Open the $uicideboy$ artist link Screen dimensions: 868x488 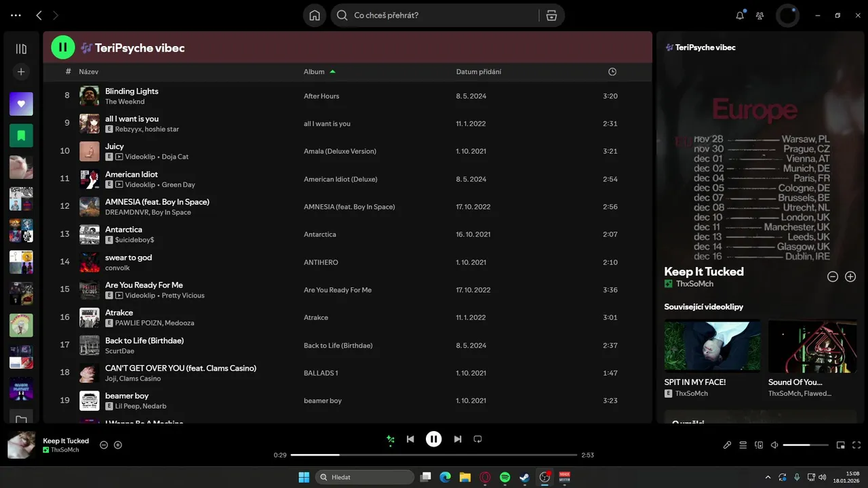coord(134,240)
